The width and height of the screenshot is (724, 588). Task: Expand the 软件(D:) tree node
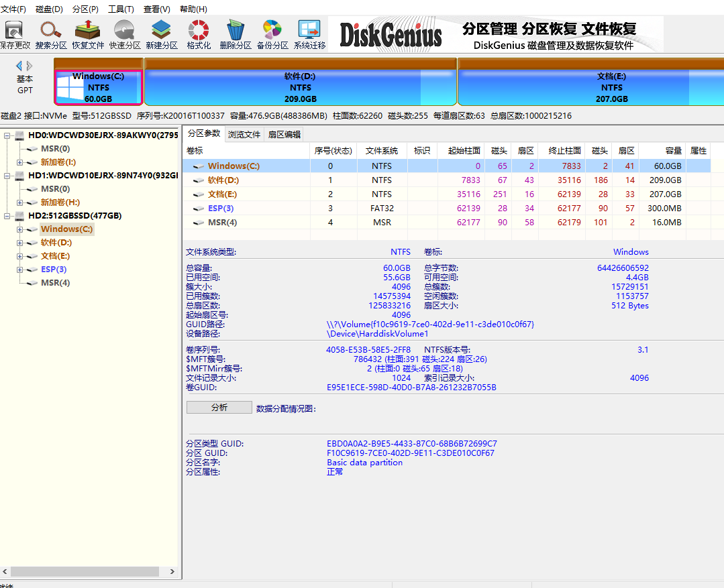tap(20, 242)
